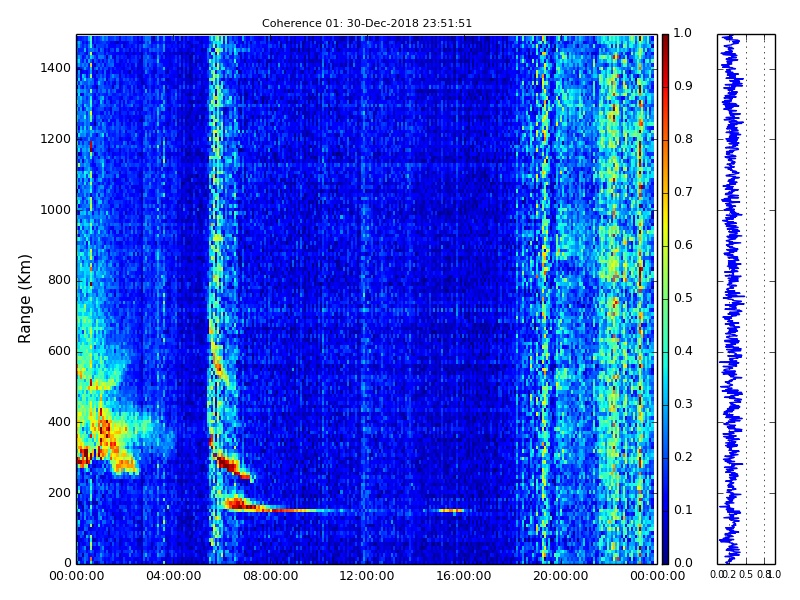The height and width of the screenshot is (600, 800).
Task: Click the 800 range tick label
Action: pyautogui.click(x=59, y=280)
